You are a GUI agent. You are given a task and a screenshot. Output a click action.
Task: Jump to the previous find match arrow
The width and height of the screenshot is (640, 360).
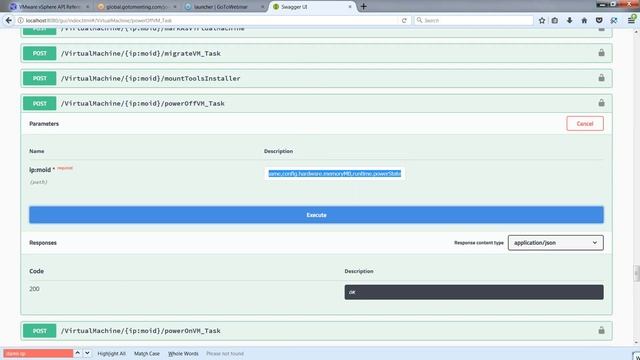coord(77,353)
